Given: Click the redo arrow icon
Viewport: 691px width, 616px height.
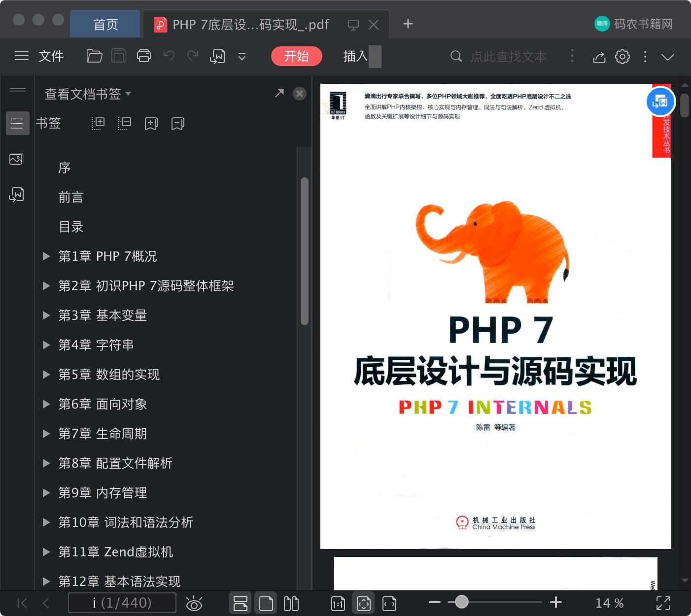Looking at the screenshot, I should tap(193, 56).
